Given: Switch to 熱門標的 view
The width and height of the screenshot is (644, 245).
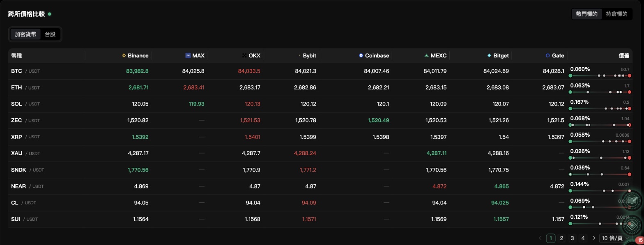Looking at the screenshot, I should [586, 14].
